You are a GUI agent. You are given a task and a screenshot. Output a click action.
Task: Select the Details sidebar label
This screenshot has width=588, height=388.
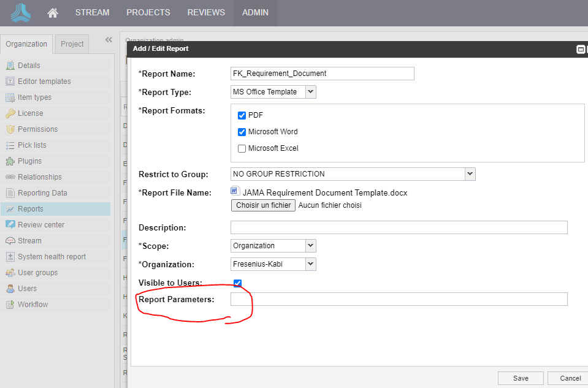(29, 66)
